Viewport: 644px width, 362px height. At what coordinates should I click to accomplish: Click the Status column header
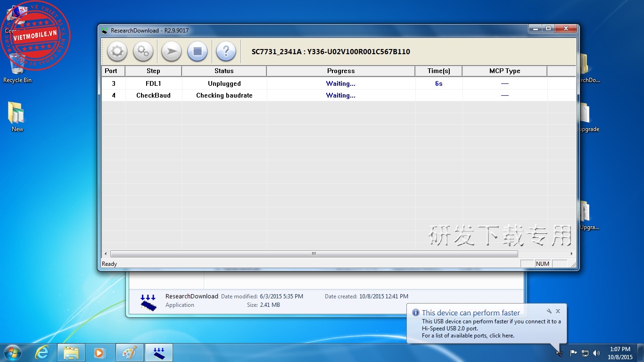tap(224, 71)
